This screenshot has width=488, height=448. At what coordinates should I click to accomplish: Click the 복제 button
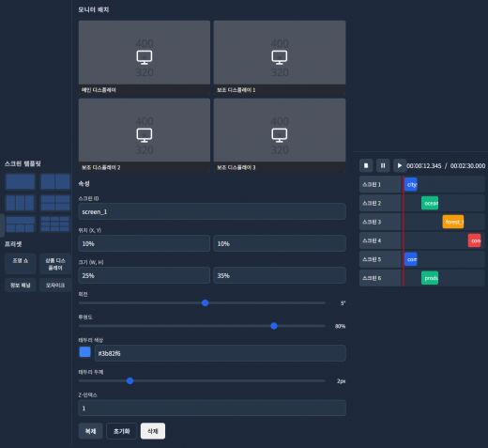pyautogui.click(x=90, y=431)
